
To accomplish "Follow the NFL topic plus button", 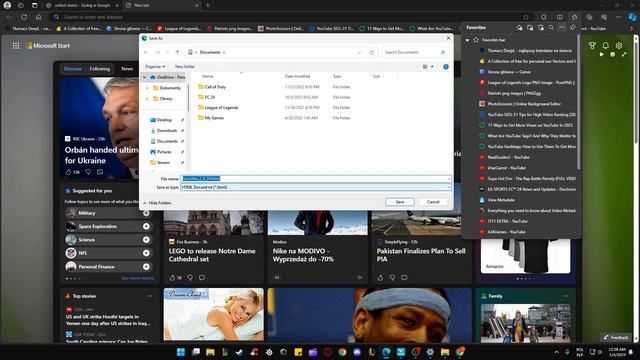I will (x=146, y=253).
